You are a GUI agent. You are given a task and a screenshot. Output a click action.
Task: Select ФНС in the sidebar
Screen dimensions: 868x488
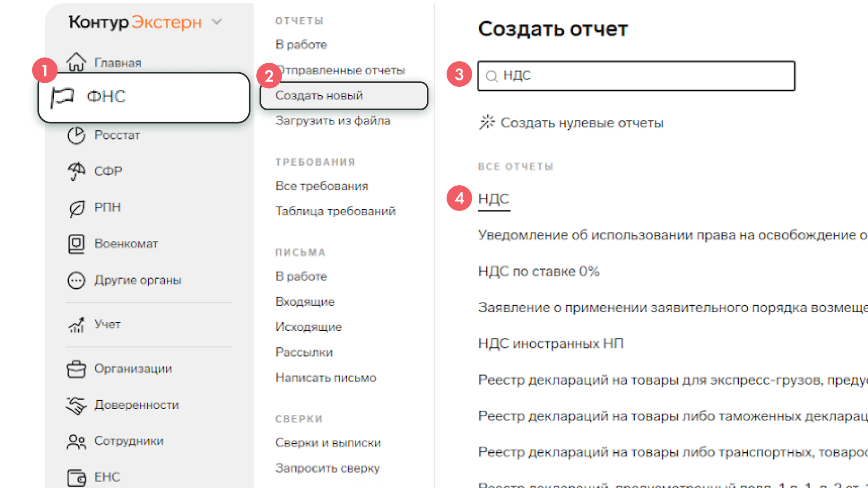click(x=144, y=97)
